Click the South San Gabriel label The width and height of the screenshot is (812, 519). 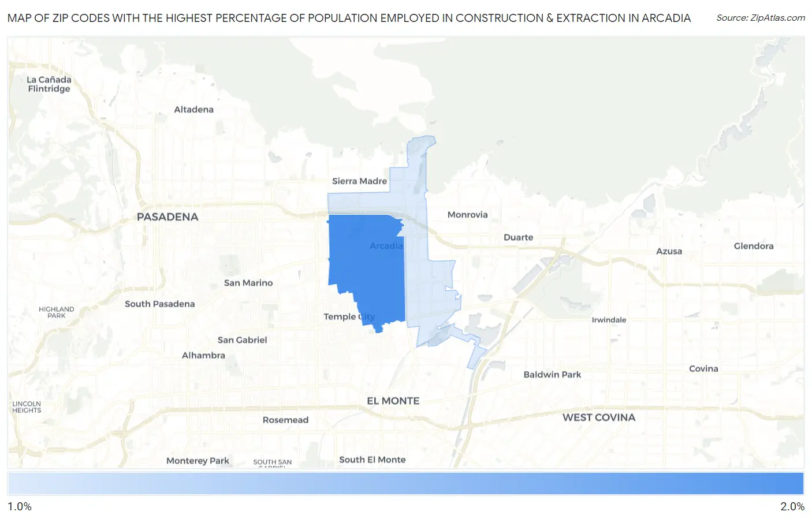(x=273, y=462)
